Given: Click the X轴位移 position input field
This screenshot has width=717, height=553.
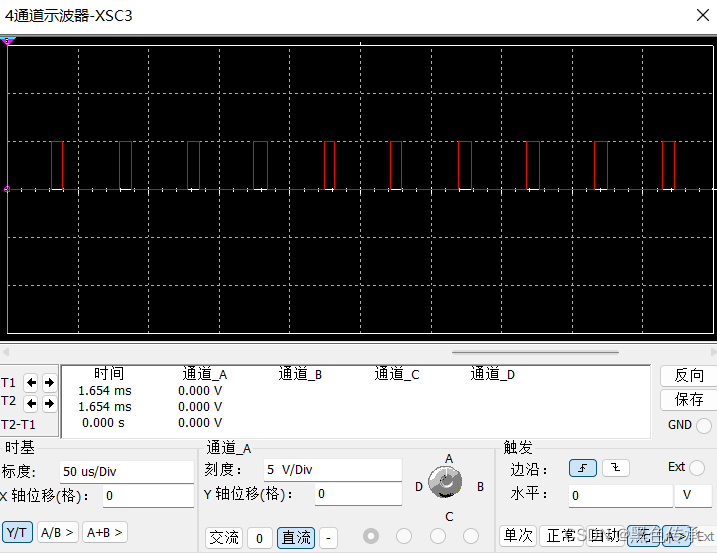Looking at the screenshot, I should (x=149, y=495).
